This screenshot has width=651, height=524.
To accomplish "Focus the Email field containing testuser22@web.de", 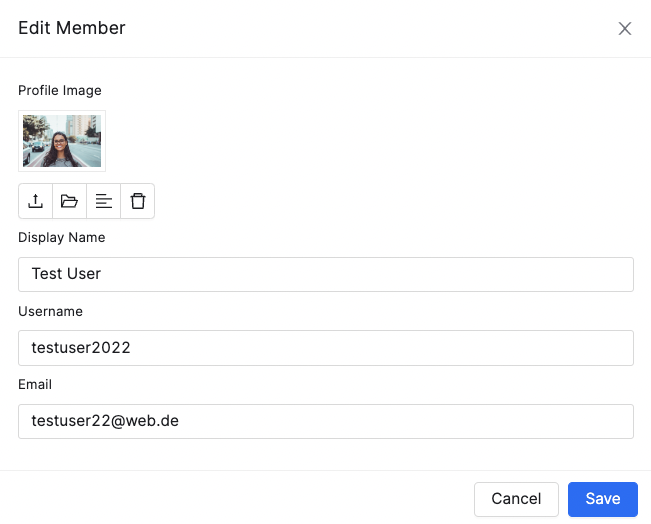I will (326, 421).
